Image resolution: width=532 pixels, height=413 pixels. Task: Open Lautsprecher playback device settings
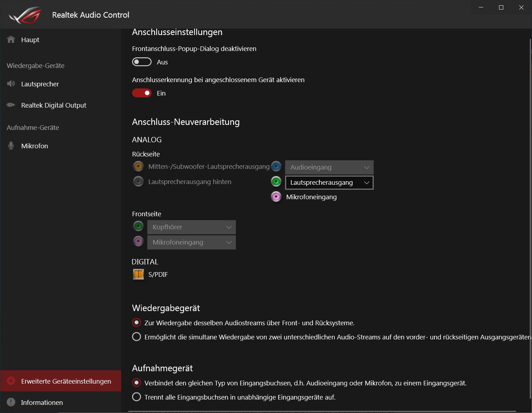40,84
